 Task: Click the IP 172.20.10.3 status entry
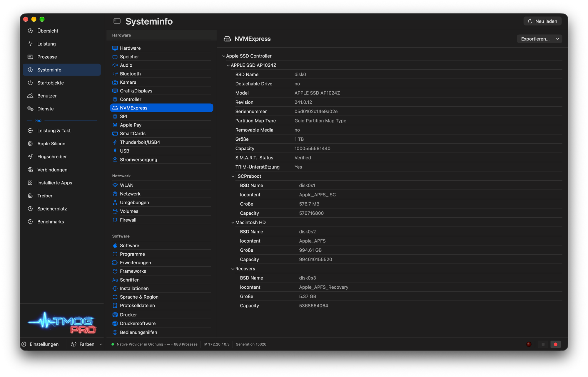[x=216, y=344]
